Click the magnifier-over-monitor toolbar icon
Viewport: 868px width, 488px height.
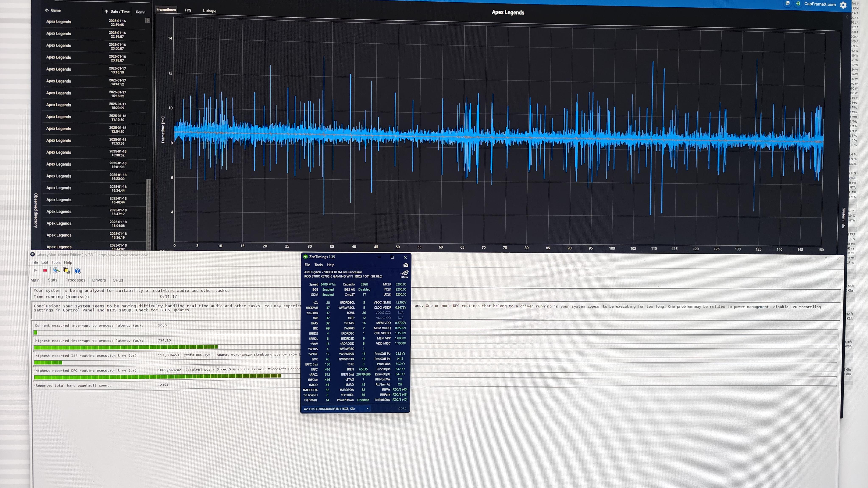click(x=56, y=270)
